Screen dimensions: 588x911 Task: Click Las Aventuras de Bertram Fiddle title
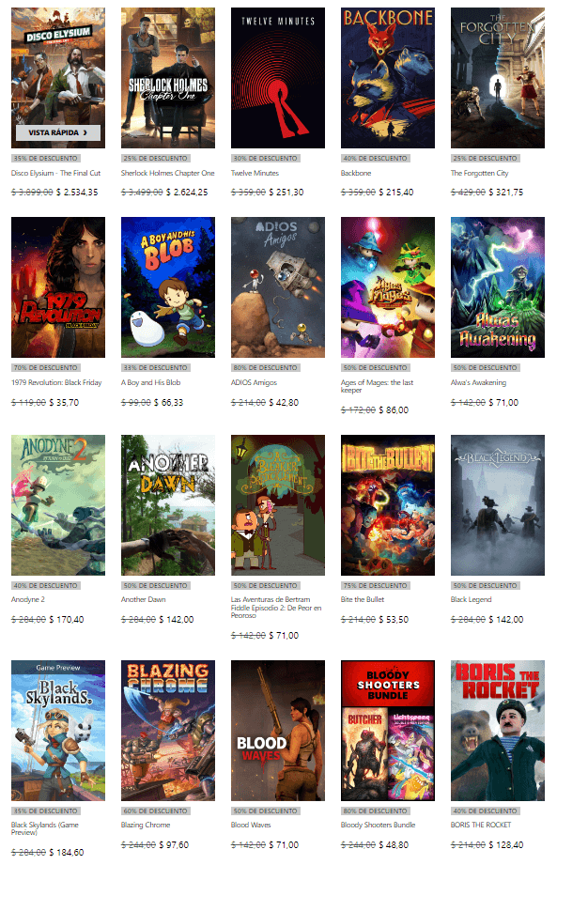pyautogui.click(x=276, y=607)
